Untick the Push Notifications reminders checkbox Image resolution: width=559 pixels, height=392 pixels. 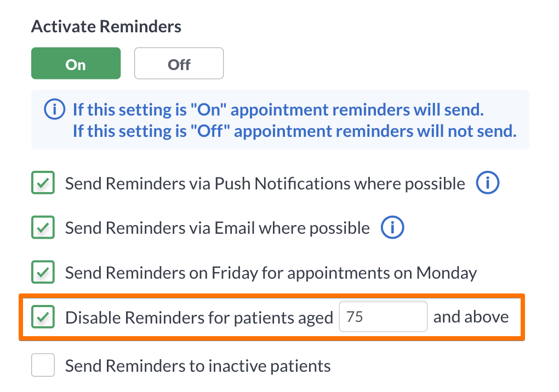coord(43,183)
